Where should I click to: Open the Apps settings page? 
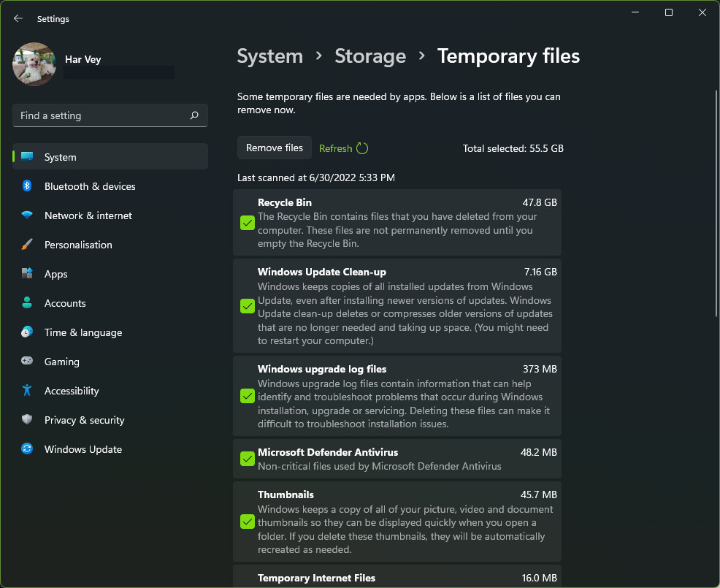(110, 274)
